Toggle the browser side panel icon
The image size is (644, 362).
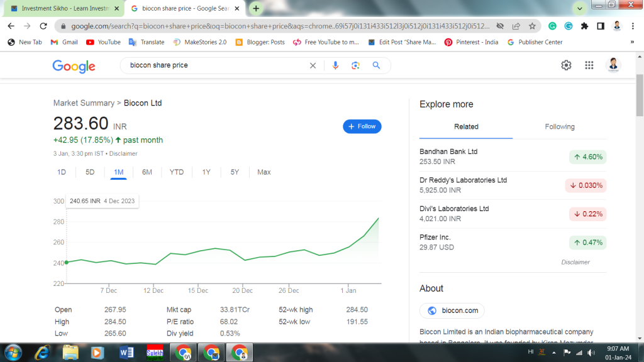point(601,26)
